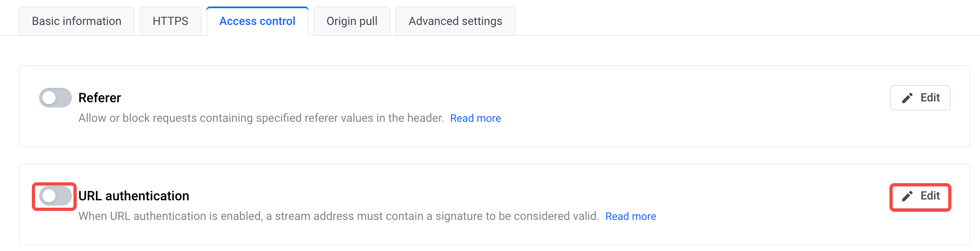Enable the Referer toggle switch
The width and height of the screenshot is (980, 251).
55,98
